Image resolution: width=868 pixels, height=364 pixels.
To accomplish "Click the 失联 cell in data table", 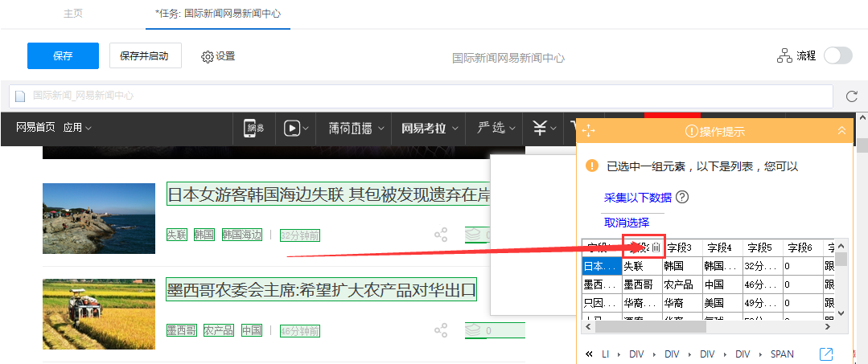I will click(x=642, y=266).
